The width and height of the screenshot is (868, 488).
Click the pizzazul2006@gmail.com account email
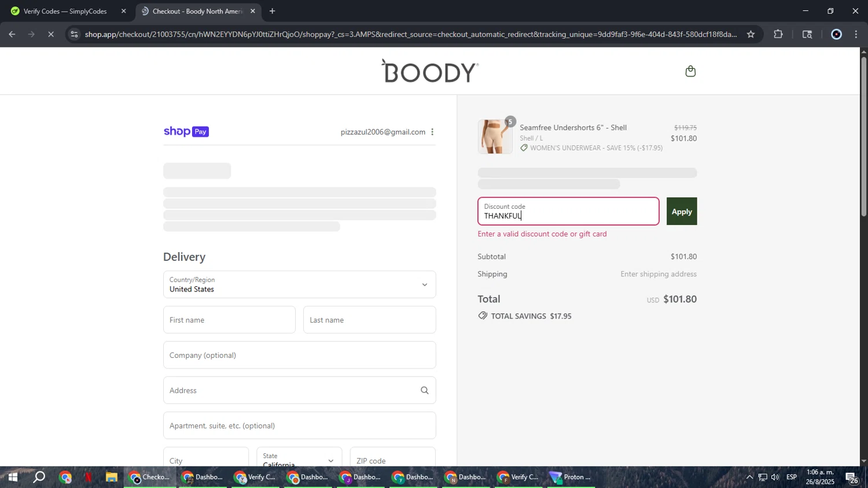(x=382, y=132)
